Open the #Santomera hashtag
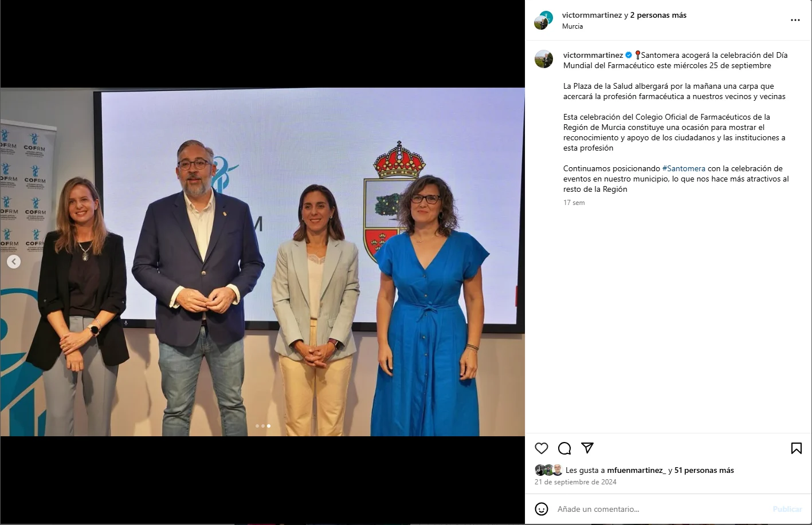 pyautogui.click(x=684, y=169)
